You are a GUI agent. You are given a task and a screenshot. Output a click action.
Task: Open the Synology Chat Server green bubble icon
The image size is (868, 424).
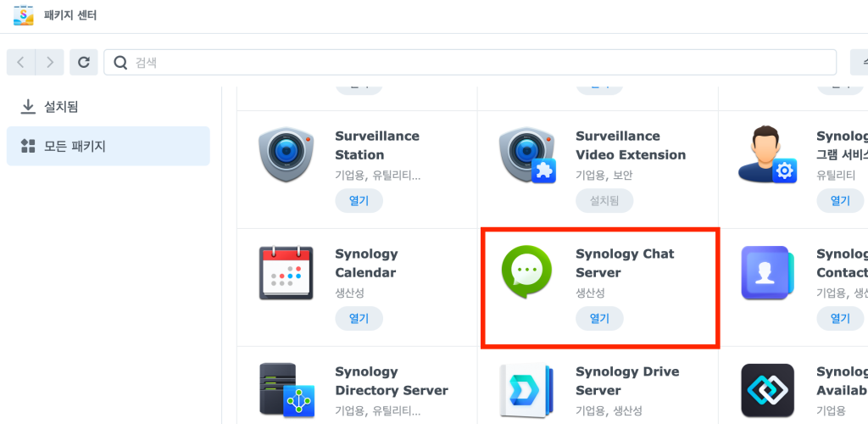coord(527,271)
